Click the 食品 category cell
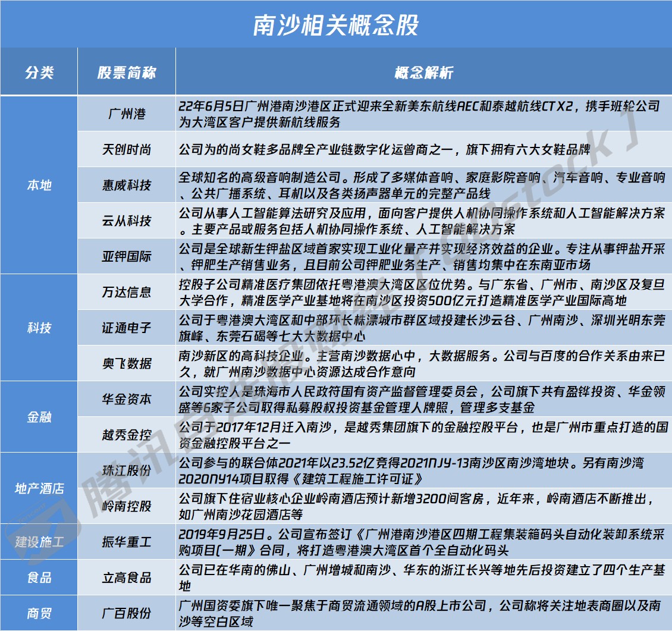 click(x=39, y=577)
